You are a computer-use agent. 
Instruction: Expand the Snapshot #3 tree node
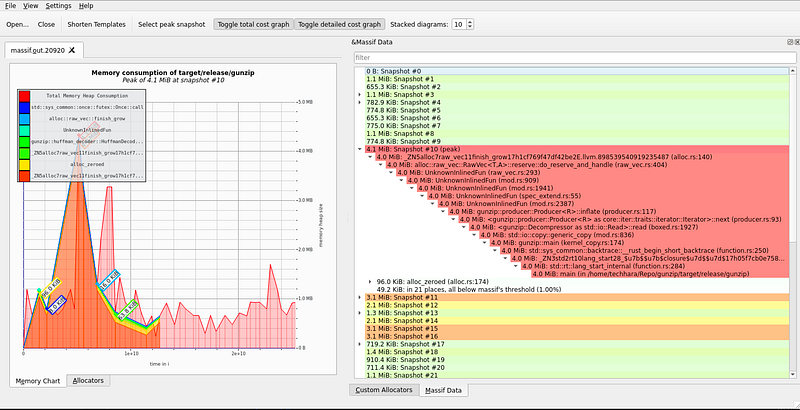[360, 94]
